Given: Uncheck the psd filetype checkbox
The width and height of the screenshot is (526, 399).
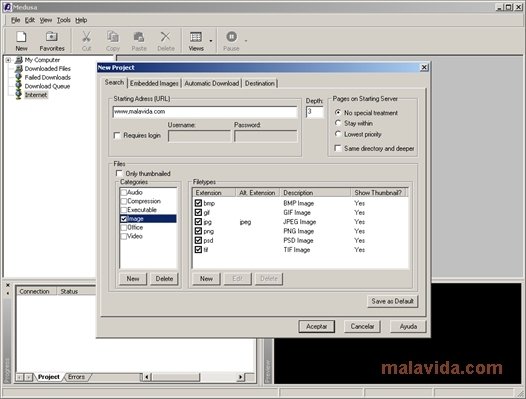Looking at the screenshot, I should 198,240.
